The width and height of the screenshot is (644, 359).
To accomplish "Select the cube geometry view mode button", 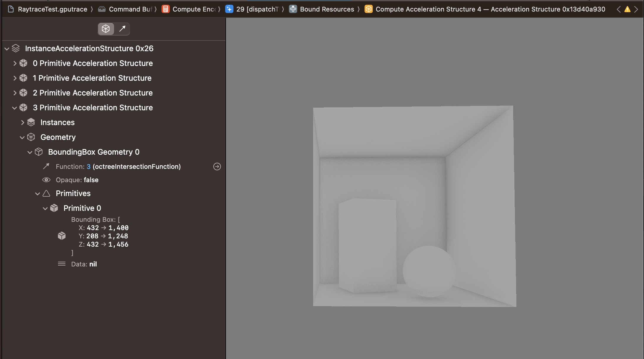I will click(x=106, y=29).
